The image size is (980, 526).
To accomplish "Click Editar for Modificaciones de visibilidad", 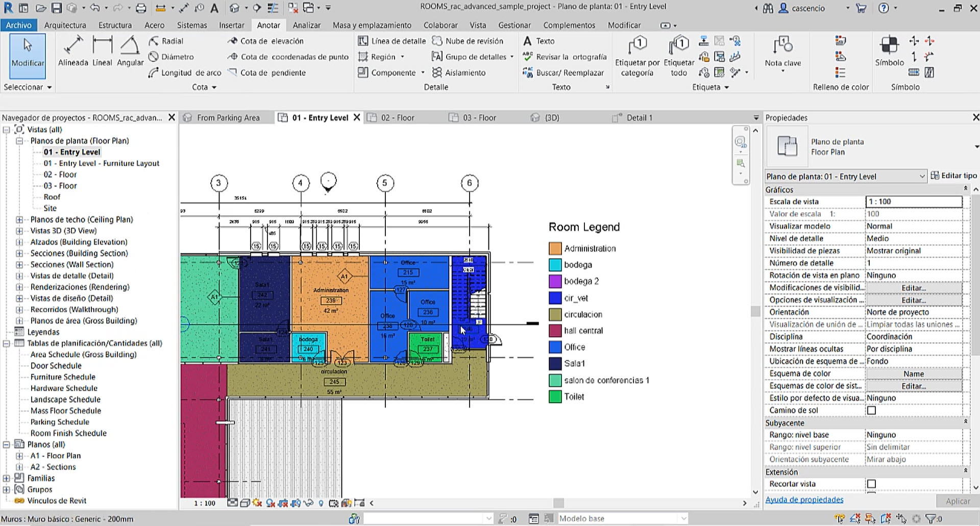I will pos(913,288).
